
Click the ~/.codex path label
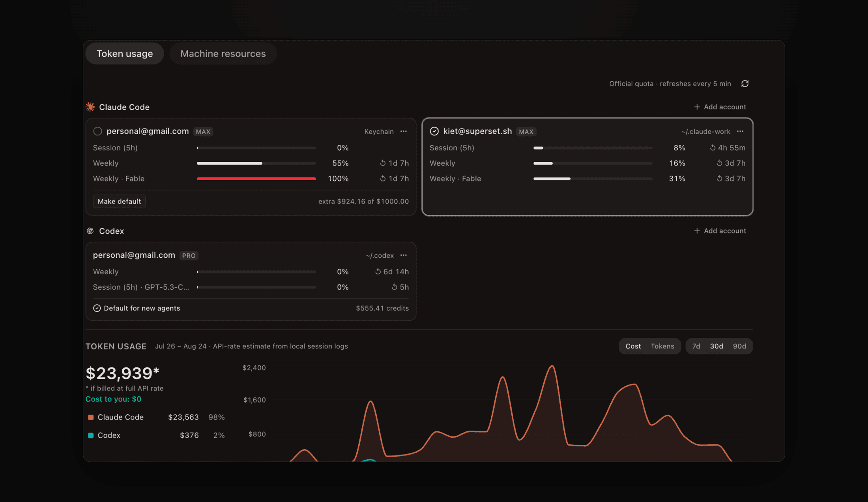[380, 255]
